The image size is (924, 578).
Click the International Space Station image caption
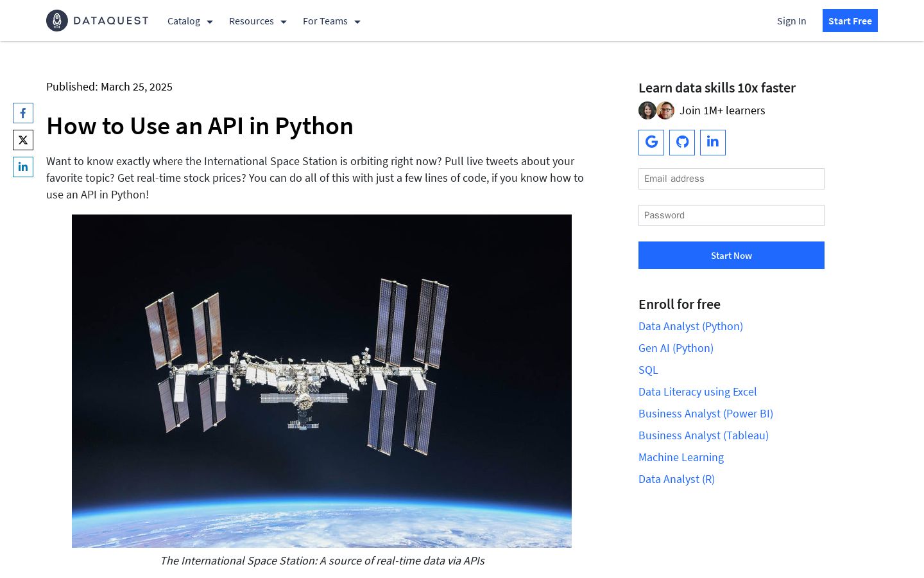(x=322, y=561)
